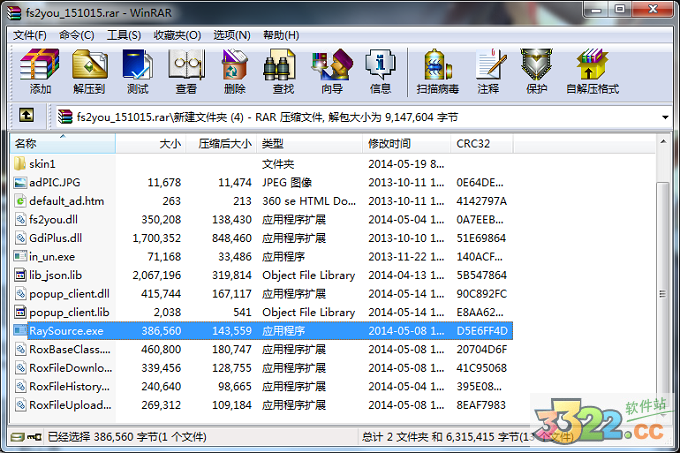Click the packed size 848,460
This screenshot has width=680, height=453.
232,238
